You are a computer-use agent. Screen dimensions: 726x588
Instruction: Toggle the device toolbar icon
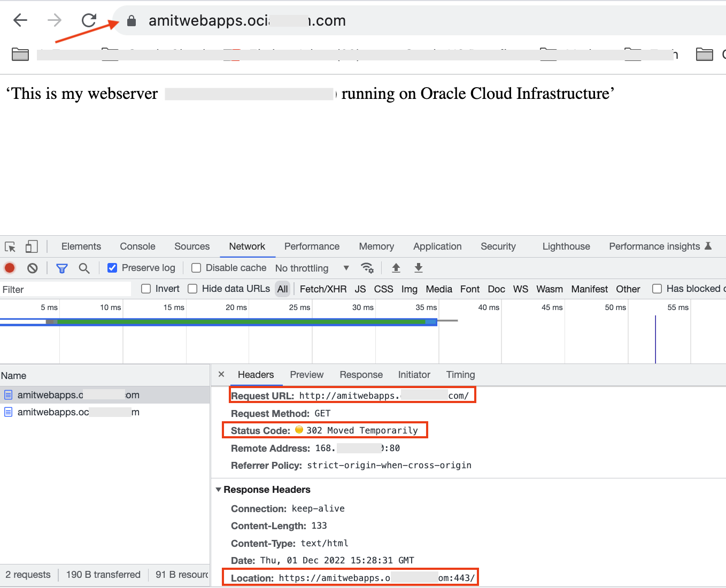click(x=32, y=246)
